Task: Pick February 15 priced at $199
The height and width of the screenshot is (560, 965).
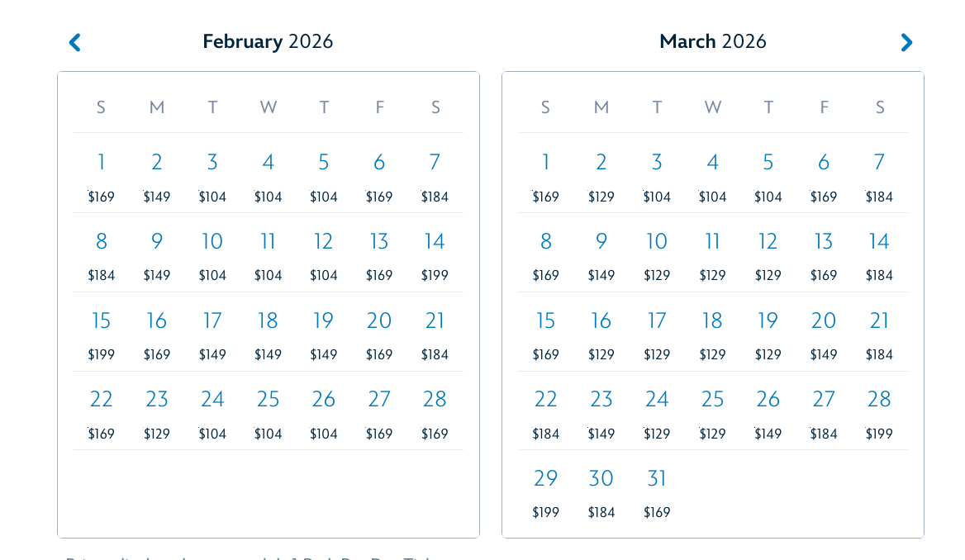Action: click(101, 332)
